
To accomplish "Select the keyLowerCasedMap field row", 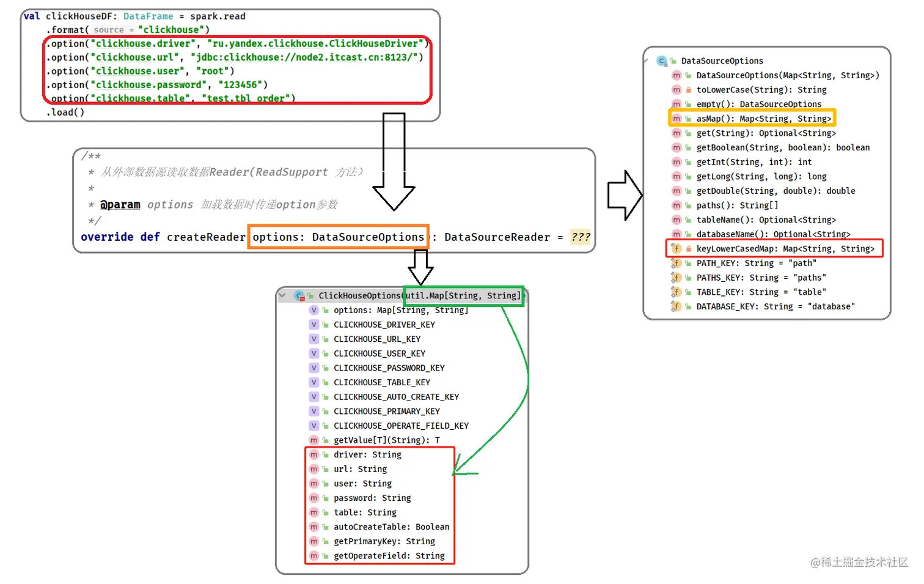I will click(774, 249).
